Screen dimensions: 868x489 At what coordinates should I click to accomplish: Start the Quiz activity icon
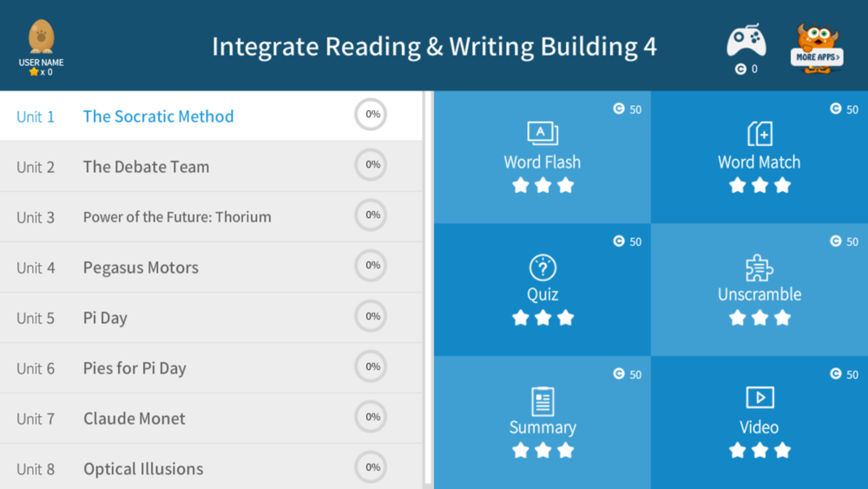542,268
